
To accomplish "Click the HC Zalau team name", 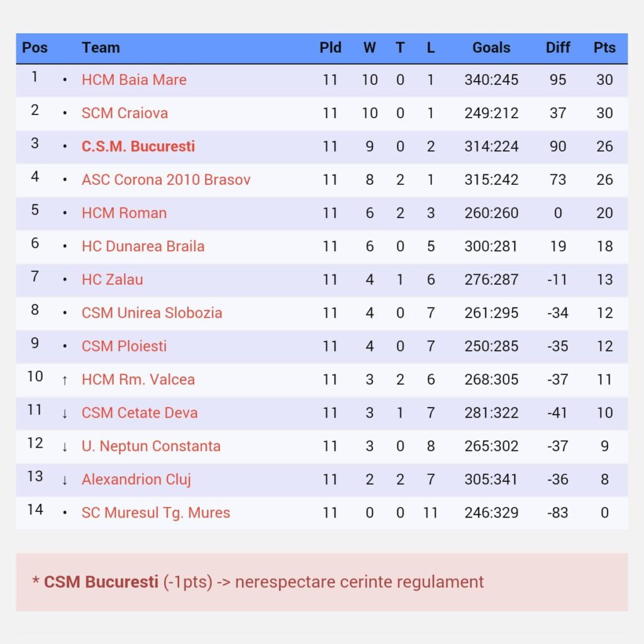I will click(x=112, y=280).
